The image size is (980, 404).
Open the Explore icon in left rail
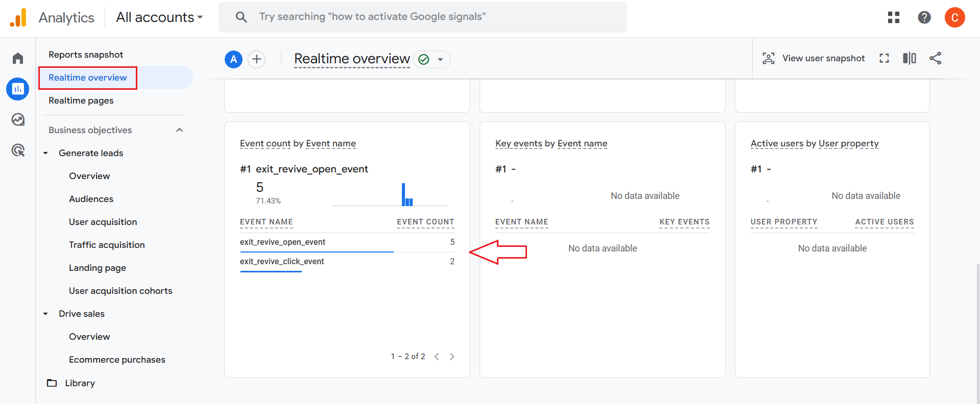click(18, 119)
